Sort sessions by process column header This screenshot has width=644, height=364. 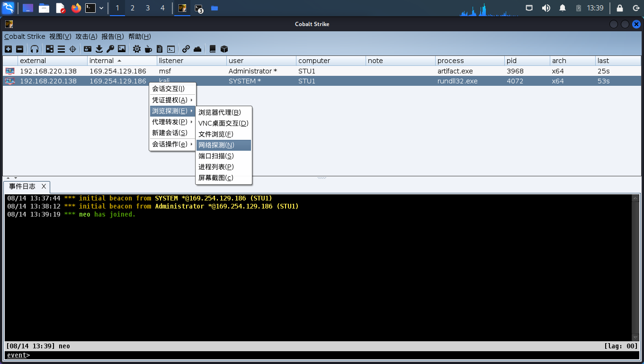click(470, 61)
